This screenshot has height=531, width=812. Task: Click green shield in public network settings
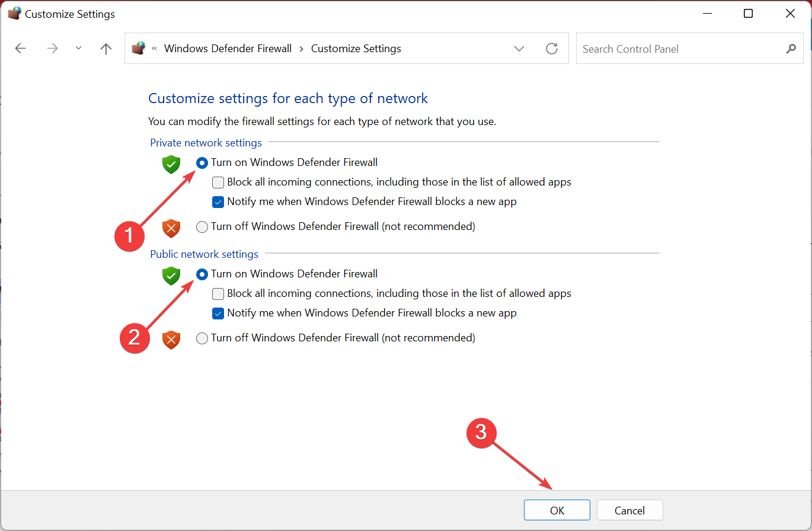(x=171, y=276)
